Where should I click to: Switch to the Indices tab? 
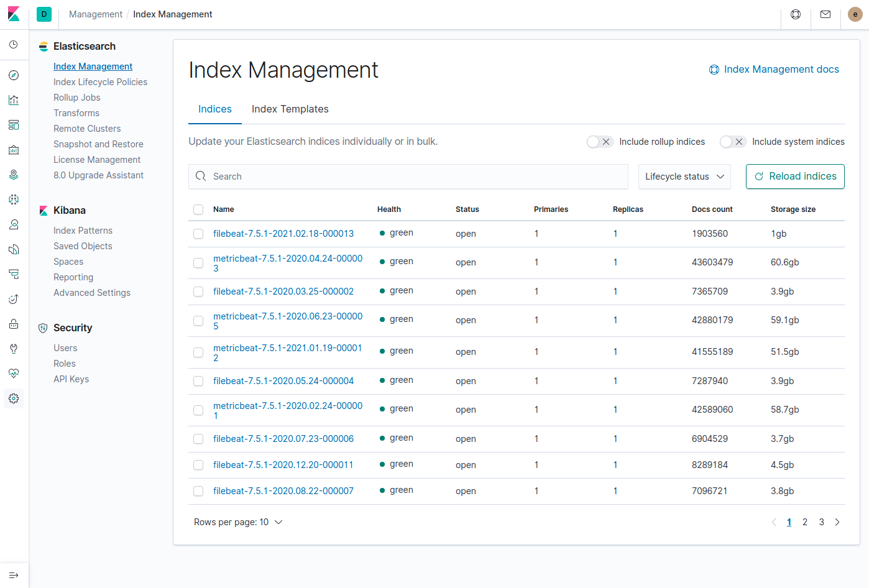click(215, 109)
